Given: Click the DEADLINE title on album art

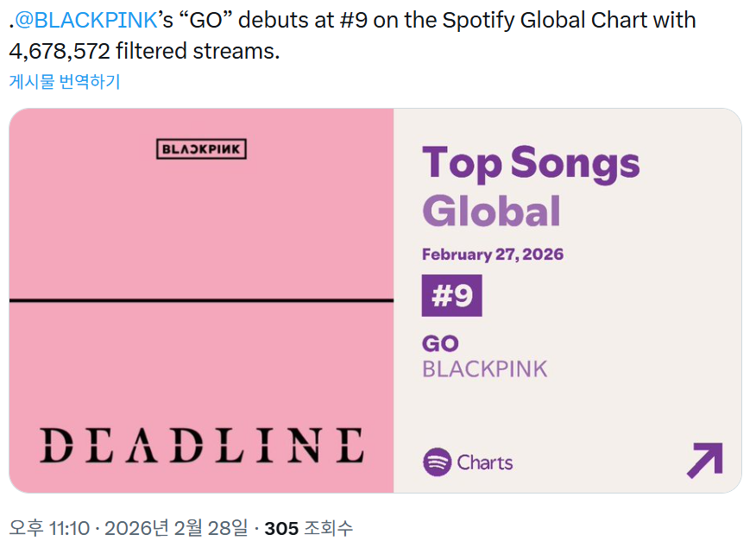Looking at the screenshot, I should tap(202, 444).
